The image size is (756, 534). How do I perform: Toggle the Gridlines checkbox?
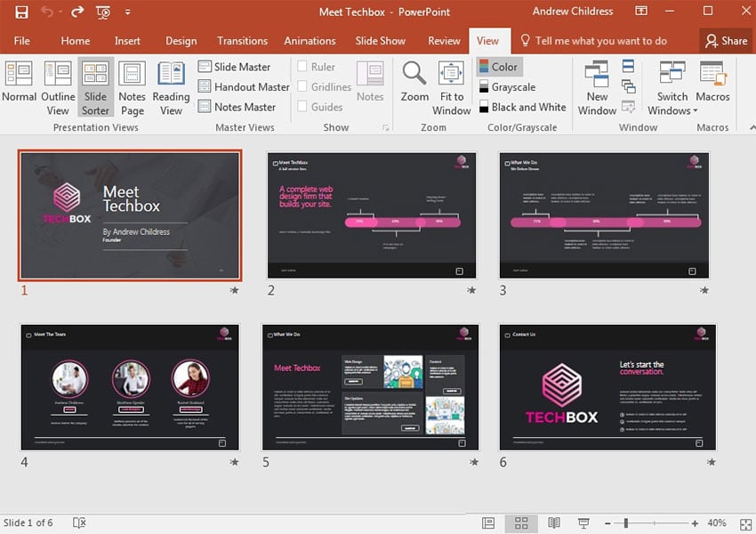[302, 87]
